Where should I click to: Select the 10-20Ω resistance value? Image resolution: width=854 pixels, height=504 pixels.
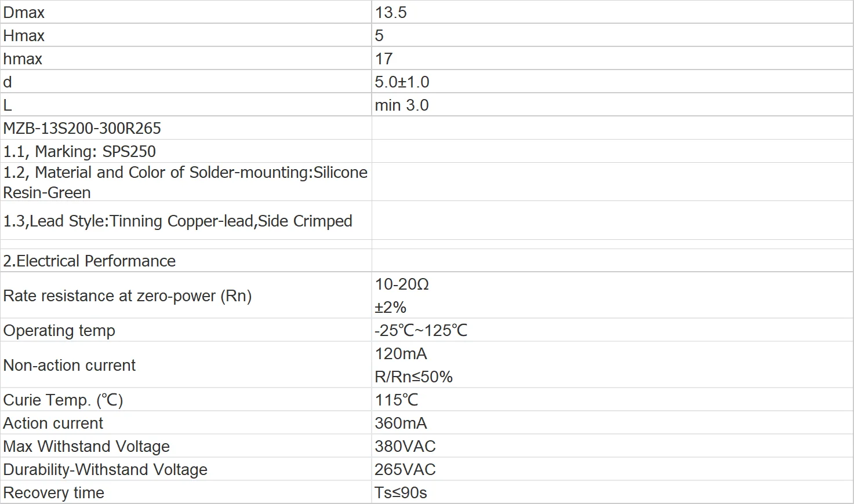[x=402, y=284]
